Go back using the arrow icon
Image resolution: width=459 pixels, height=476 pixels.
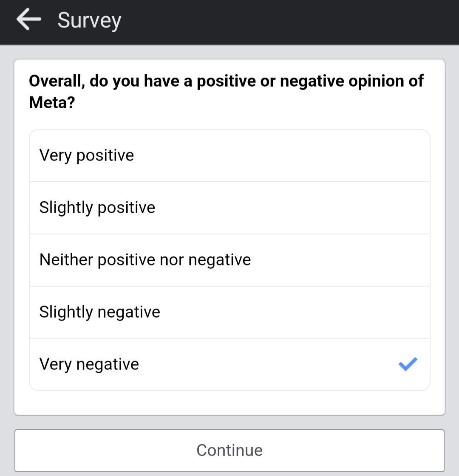(29, 19)
